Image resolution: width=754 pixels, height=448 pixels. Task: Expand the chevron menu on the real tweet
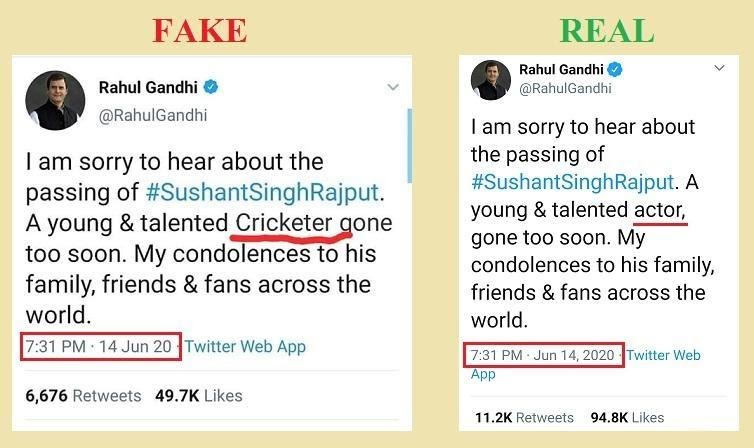tap(718, 68)
